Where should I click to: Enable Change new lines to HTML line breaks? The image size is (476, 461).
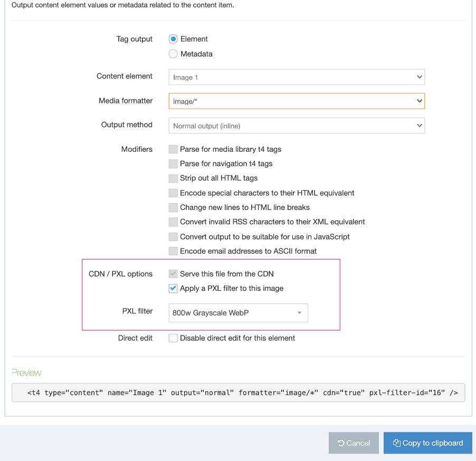[173, 207]
